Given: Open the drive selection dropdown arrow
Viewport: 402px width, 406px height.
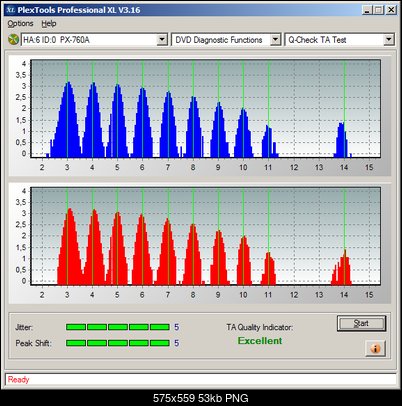Looking at the screenshot, I should point(162,40).
